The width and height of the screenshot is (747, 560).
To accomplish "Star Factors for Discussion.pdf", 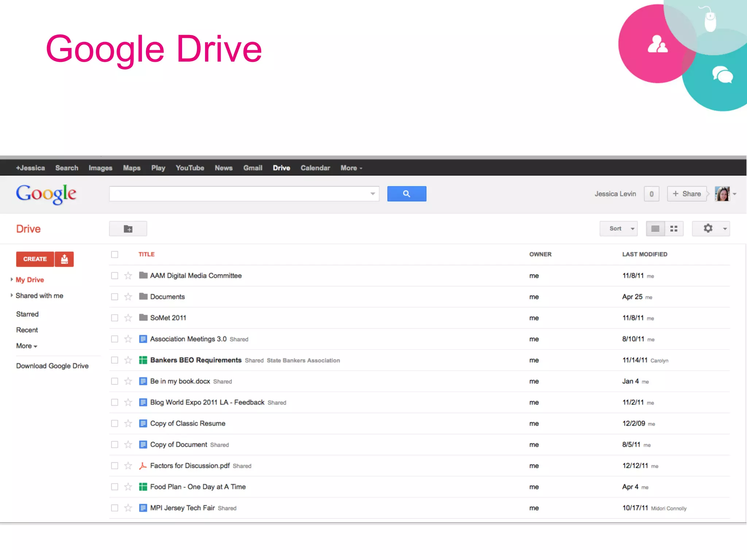I will click(x=128, y=466).
